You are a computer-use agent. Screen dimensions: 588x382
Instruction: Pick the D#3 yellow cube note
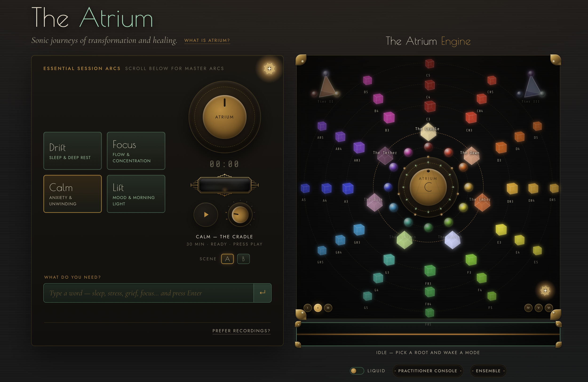tap(512, 189)
